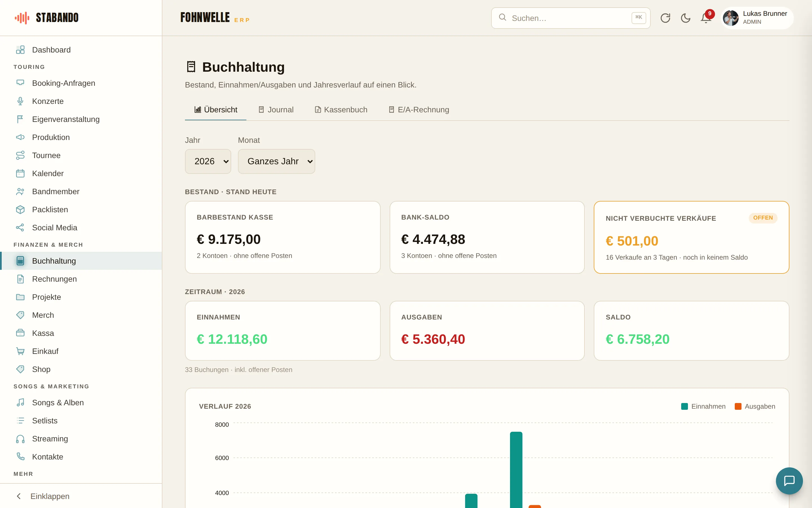
Task: Click the Tournee route icon
Action: coord(20,155)
